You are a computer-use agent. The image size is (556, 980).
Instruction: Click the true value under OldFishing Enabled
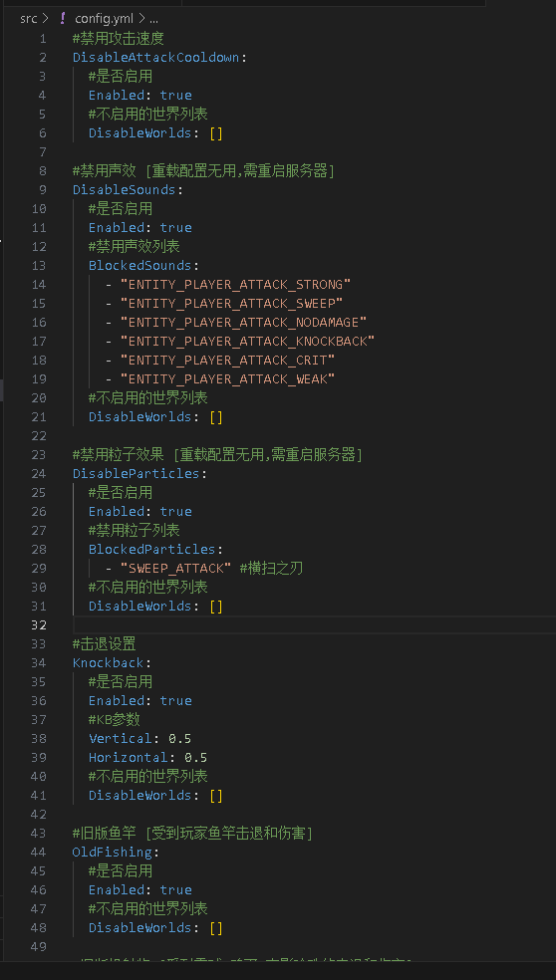(x=175, y=890)
